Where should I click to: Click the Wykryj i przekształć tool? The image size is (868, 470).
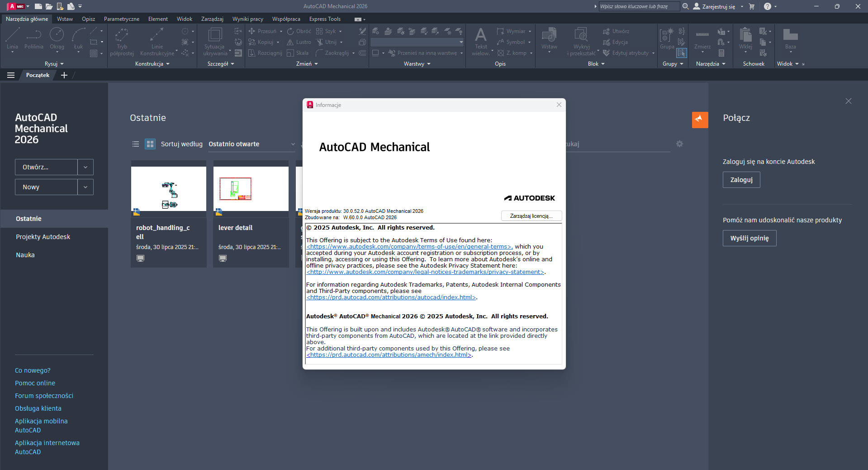(581, 42)
